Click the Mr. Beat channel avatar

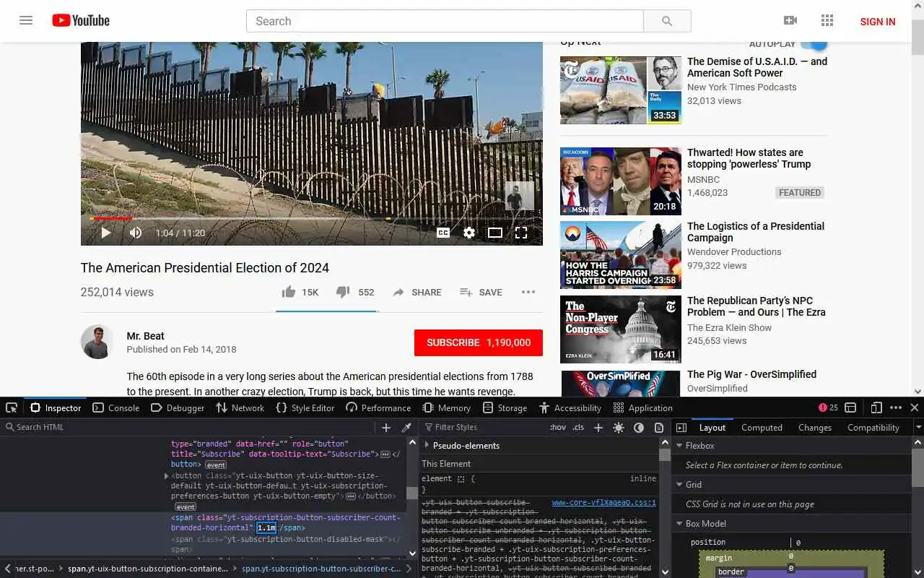click(x=97, y=342)
